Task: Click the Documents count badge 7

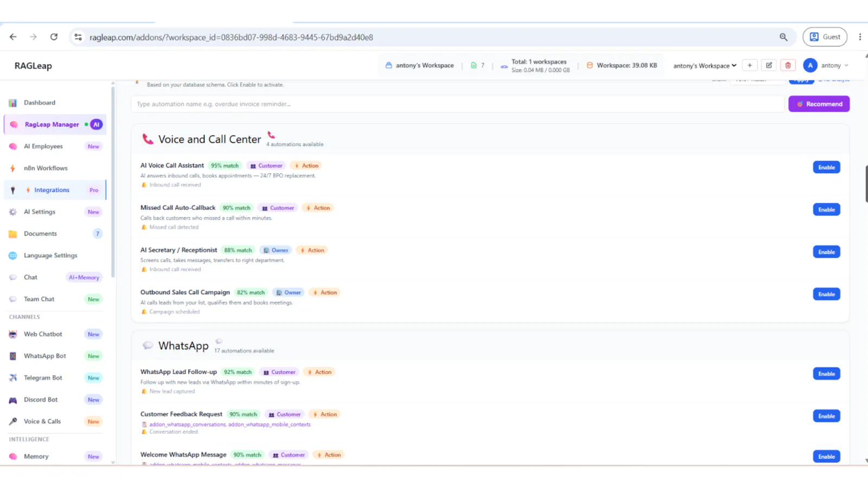Action: [x=98, y=234]
